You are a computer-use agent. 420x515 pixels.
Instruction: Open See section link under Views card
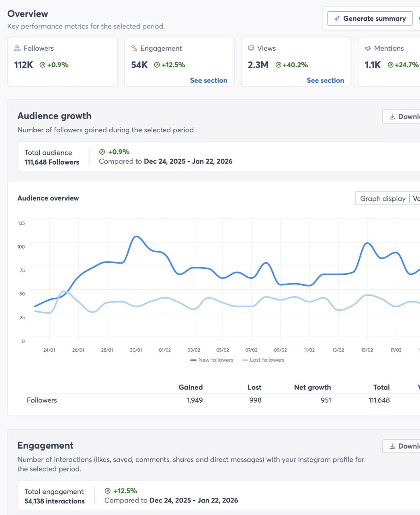pos(325,80)
